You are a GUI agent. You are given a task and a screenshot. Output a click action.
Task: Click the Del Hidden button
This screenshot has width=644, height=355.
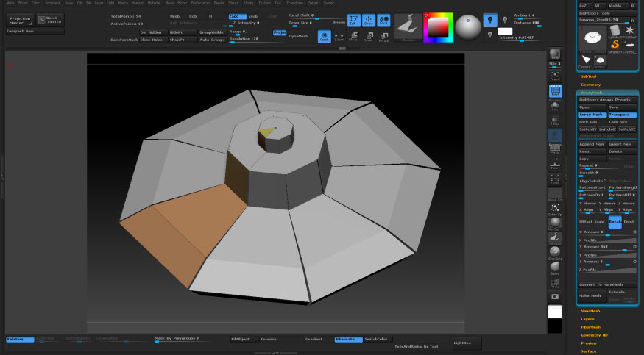tap(153, 32)
